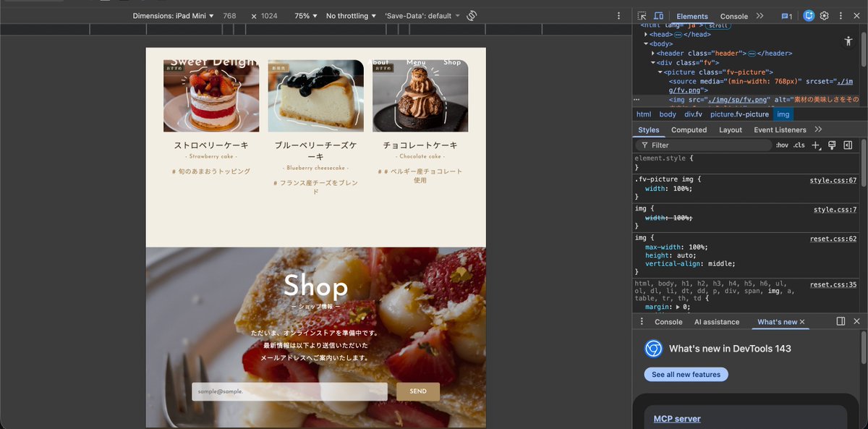
Task: Switch to the Computed sub-tab
Action: tap(689, 129)
